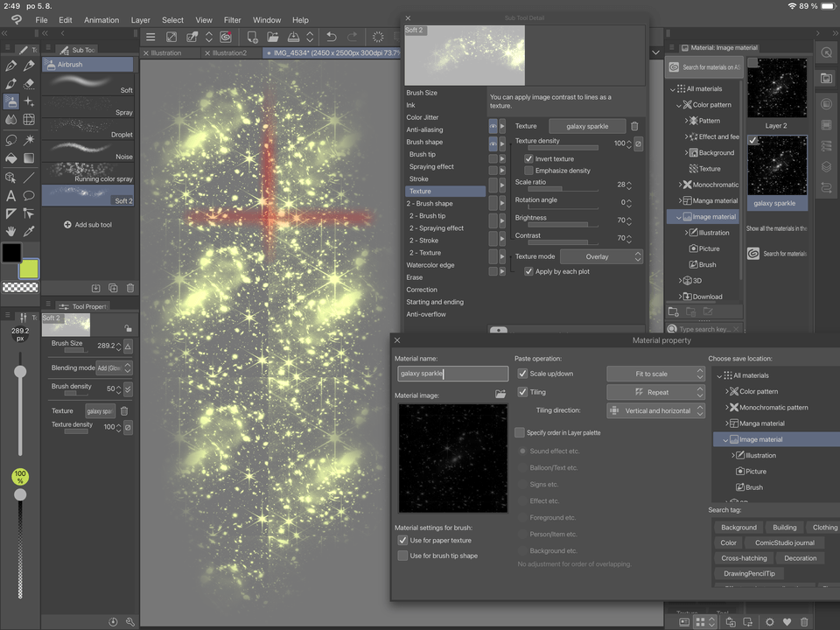This screenshot has width=840, height=630.
Task: Enable Use for brush tip shape
Action: pos(402,556)
